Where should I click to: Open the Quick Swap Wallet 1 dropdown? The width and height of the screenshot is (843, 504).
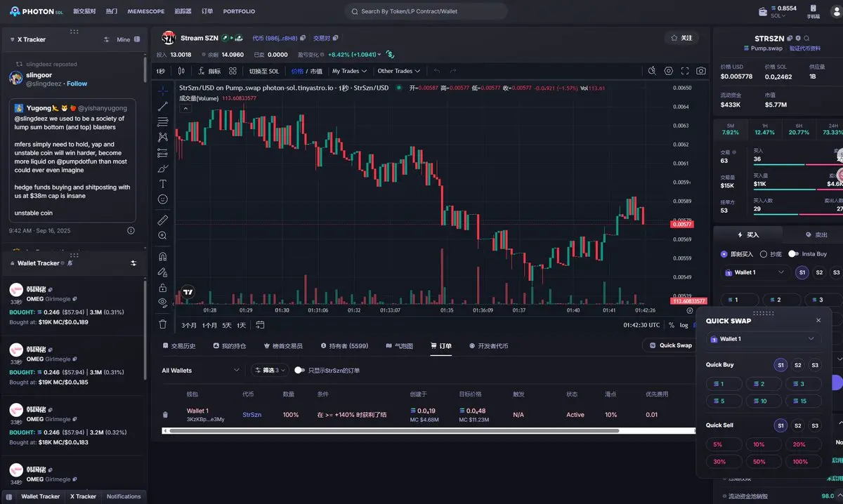click(x=764, y=338)
